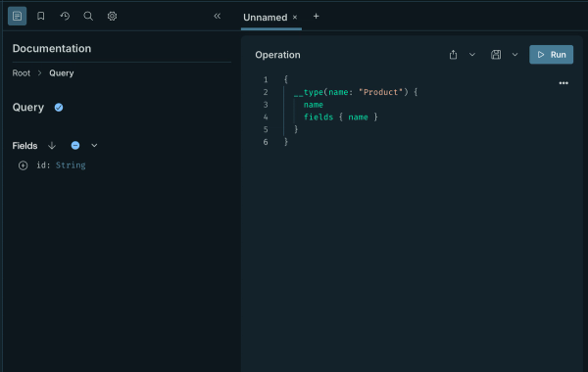Image resolution: width=588 pixels, height=372 pixels.
Task: Close the Unnamed tab
Action: 295,18
